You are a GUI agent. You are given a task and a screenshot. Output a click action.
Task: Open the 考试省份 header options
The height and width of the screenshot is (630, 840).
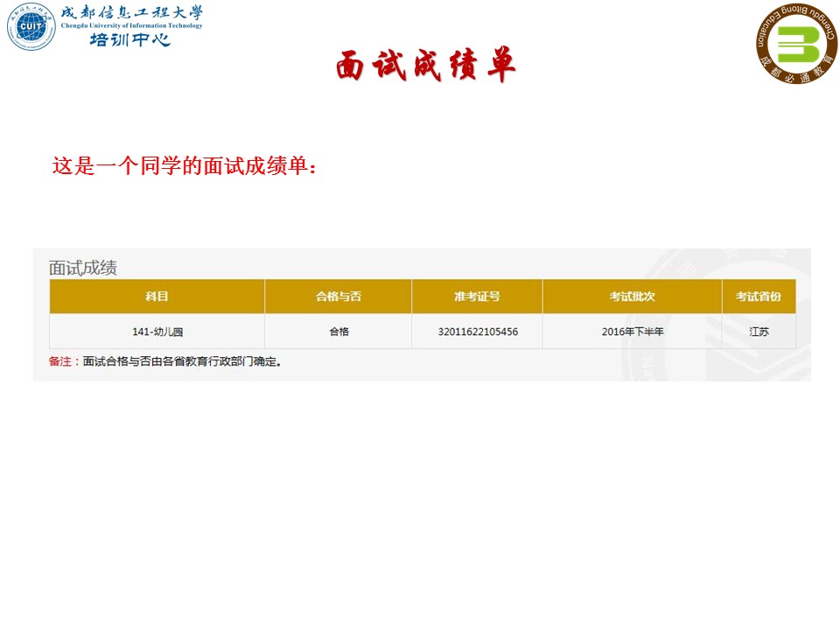(758, 296)
